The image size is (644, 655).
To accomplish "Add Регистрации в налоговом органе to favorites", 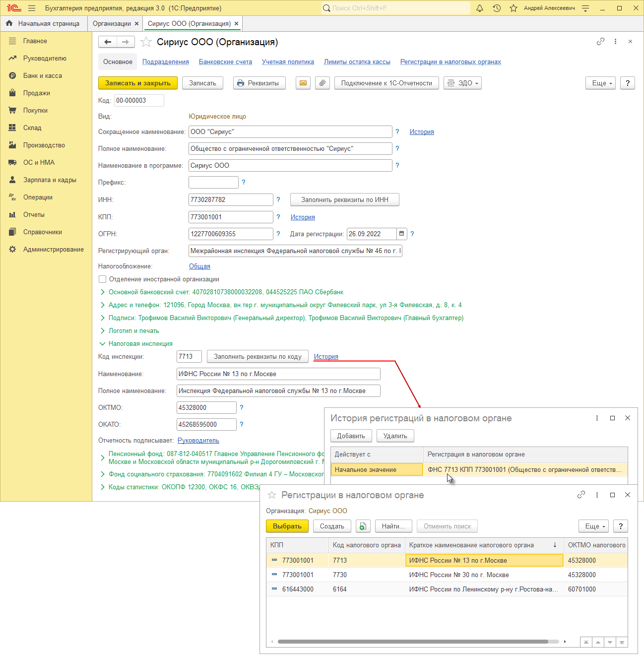I will pos(272,495).
